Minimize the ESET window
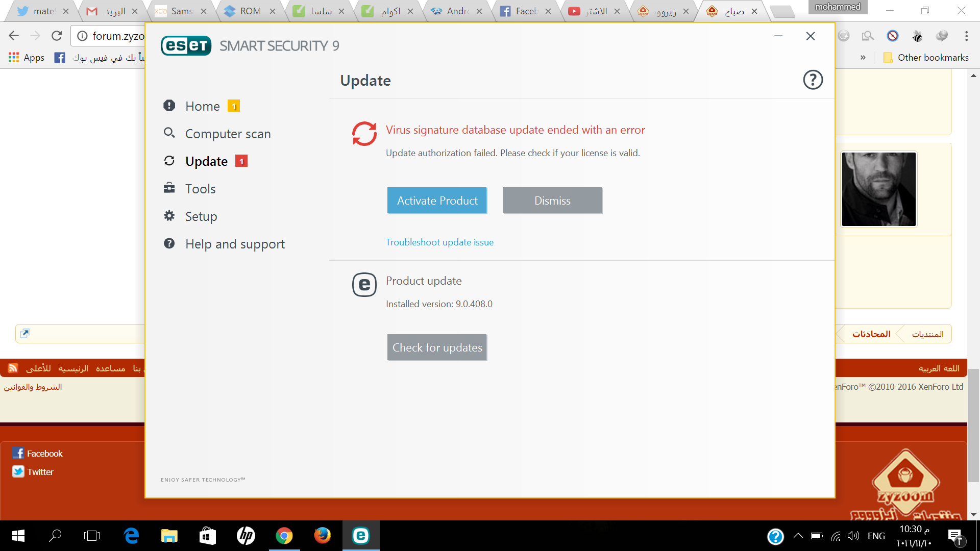980x551 pixels. 778,36
